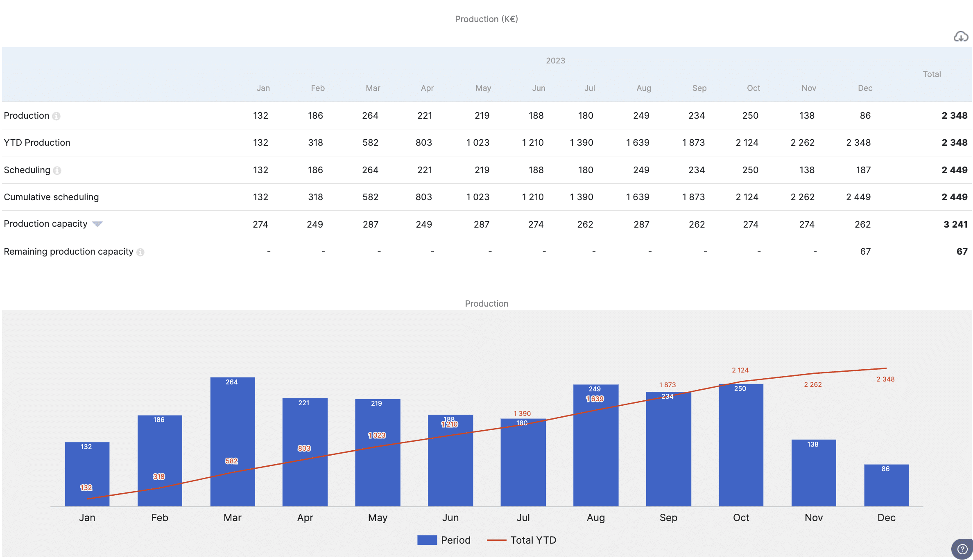This screenshot has width=973, height=560.
Task: Click the info icon beside Scheduling
Action: click(57, 171)
